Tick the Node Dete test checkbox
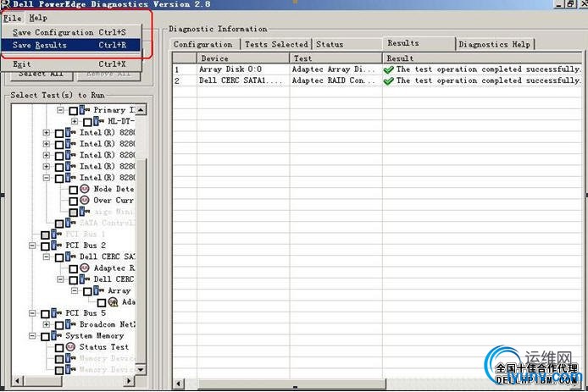This screenshot has width=588, height=392. coord(74,190)
